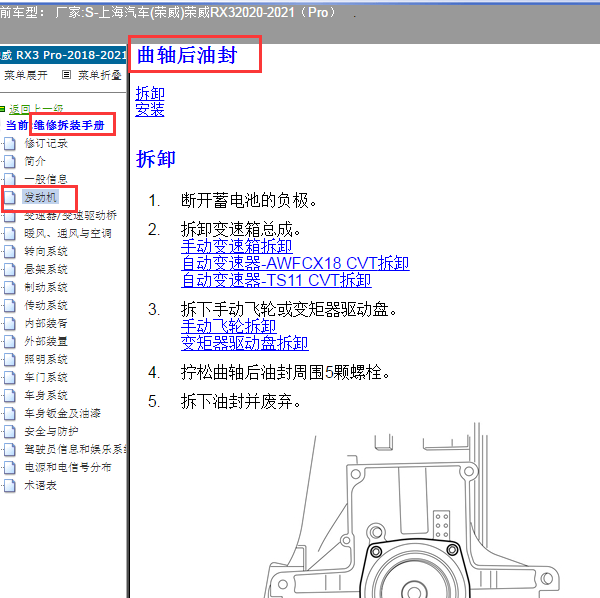The image size is (600, 598).
Task: Click the 一般信息 page icon
Action: click(x=10, y=180)
